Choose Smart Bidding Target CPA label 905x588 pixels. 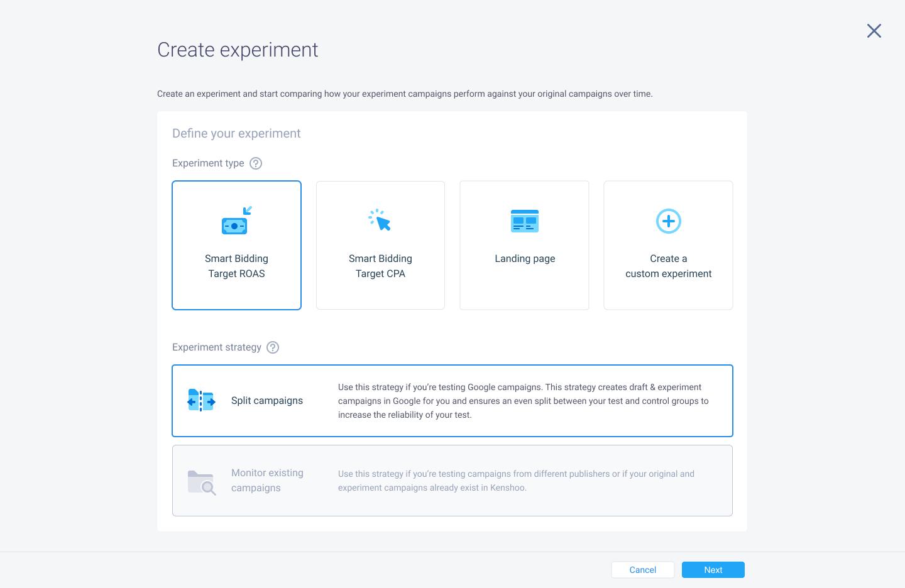click(380, 266)
